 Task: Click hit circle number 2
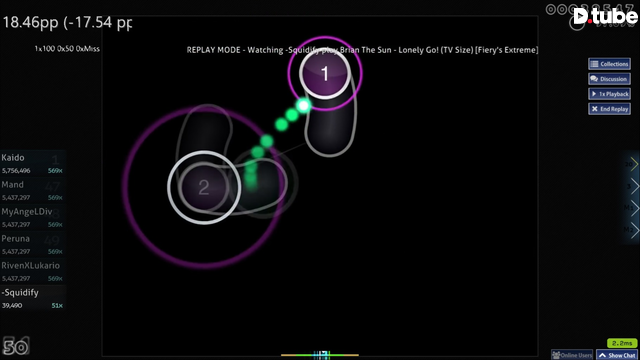tap(204, 187)
